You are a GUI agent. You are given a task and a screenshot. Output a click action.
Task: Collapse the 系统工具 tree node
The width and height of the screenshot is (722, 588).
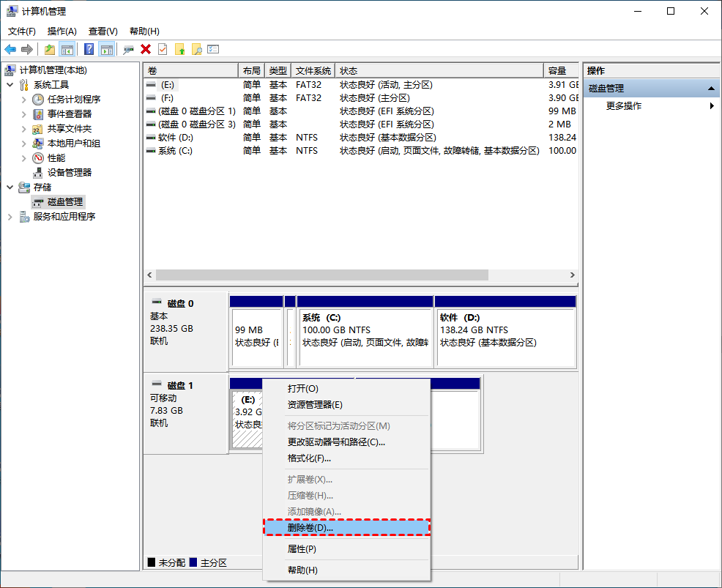point(10,85)
